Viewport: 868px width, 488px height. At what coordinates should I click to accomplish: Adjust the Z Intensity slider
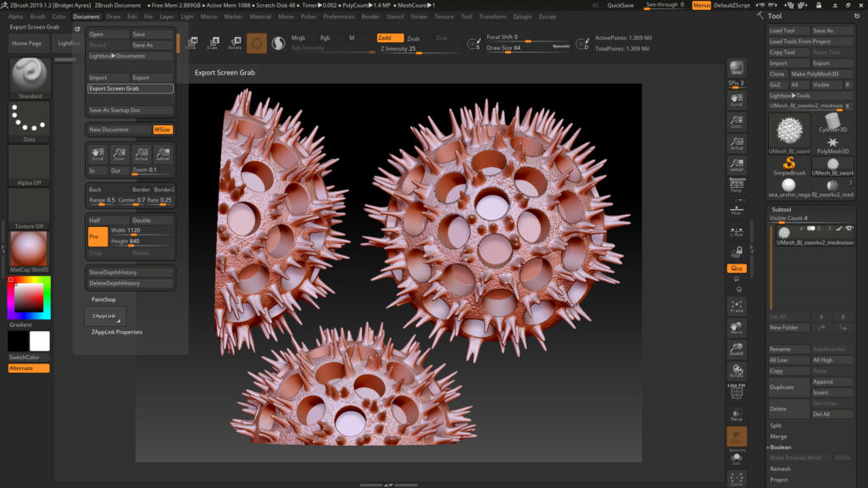[x=420, y=49]
